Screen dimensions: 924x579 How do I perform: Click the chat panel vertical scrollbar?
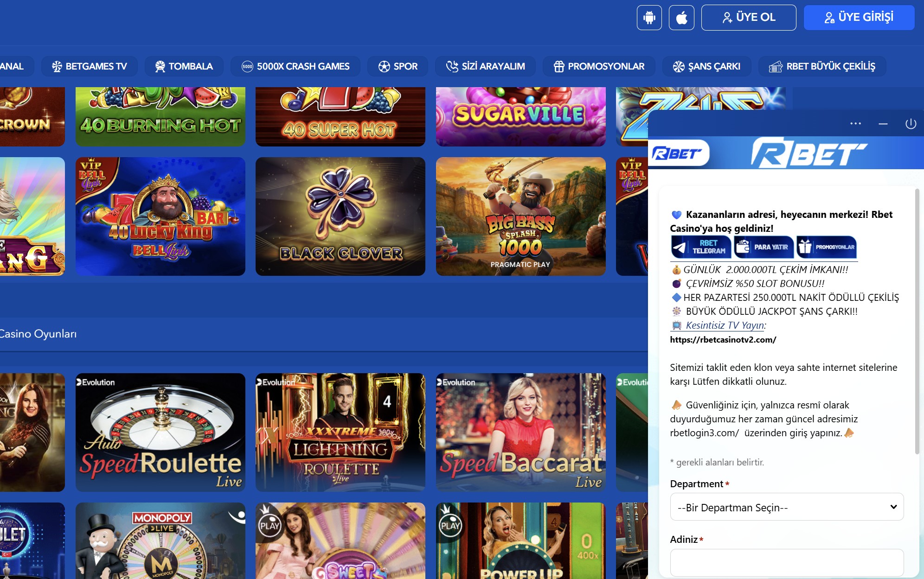[917, 321]
